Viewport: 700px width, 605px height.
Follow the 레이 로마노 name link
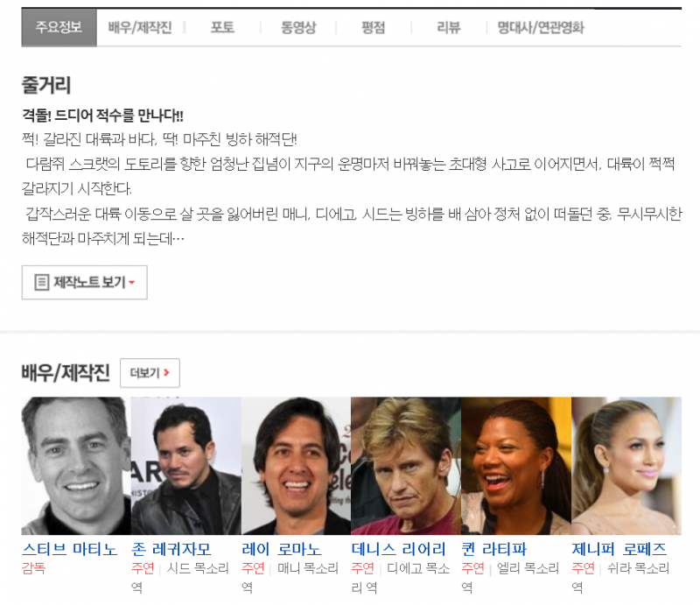[x=281, y=549]
